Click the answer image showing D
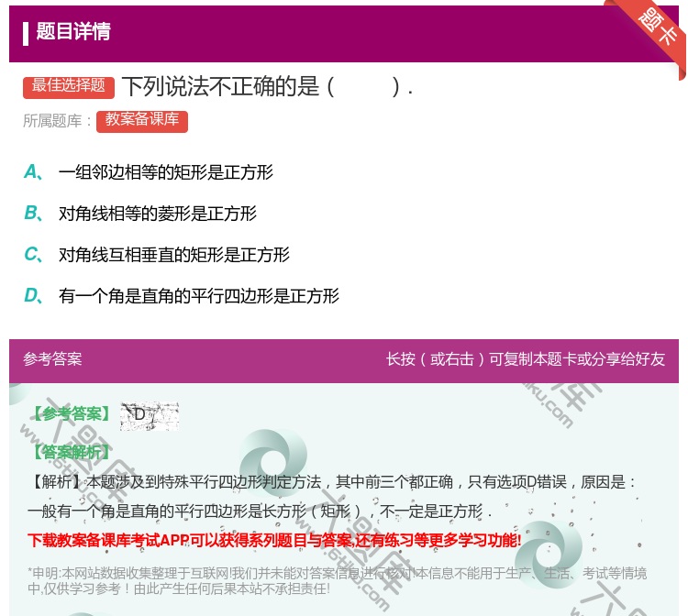This screenshot has height=616, width=688. (150, 415)
